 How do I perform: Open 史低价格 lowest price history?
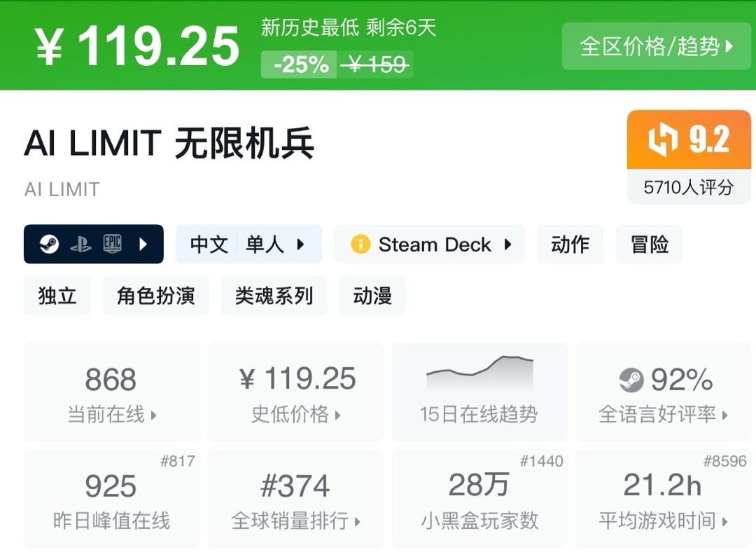pos(295,392)
